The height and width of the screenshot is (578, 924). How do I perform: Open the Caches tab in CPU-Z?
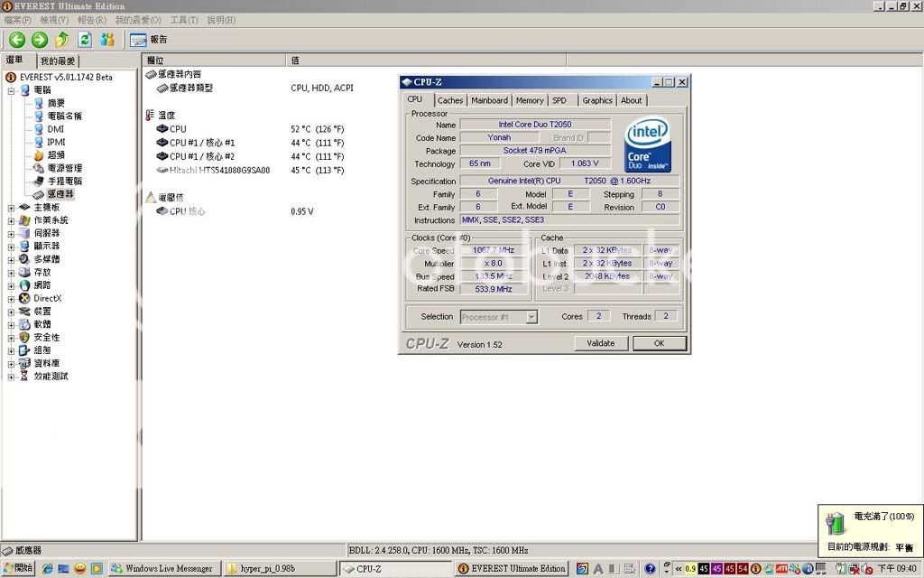(450, 101)
